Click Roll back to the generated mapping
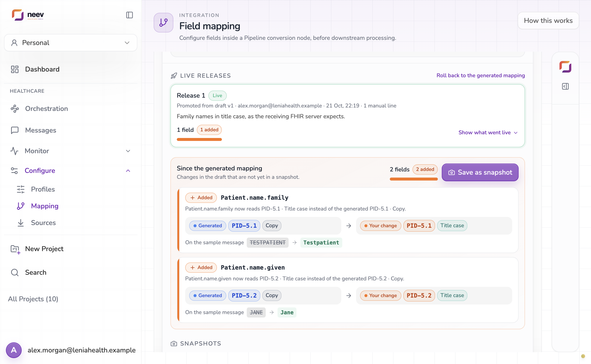The height and width of the screenshot is (364, 591). pos(481,76)
